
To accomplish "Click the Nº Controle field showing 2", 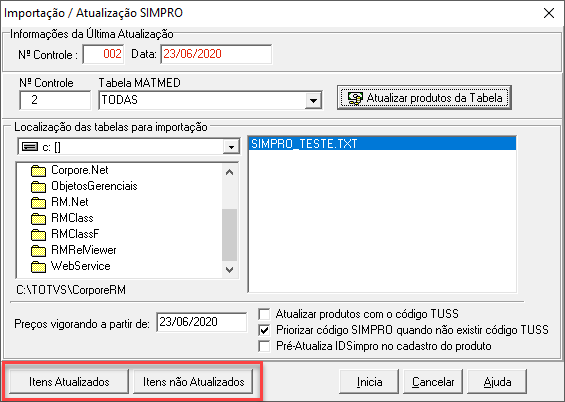I will (55, 100).
